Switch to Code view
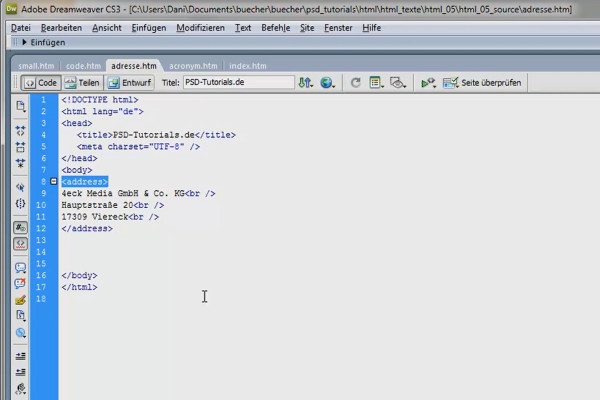Image resolution: width=600 pixels, height=400 pixels. pyautogui.click(x=41, y=83)
